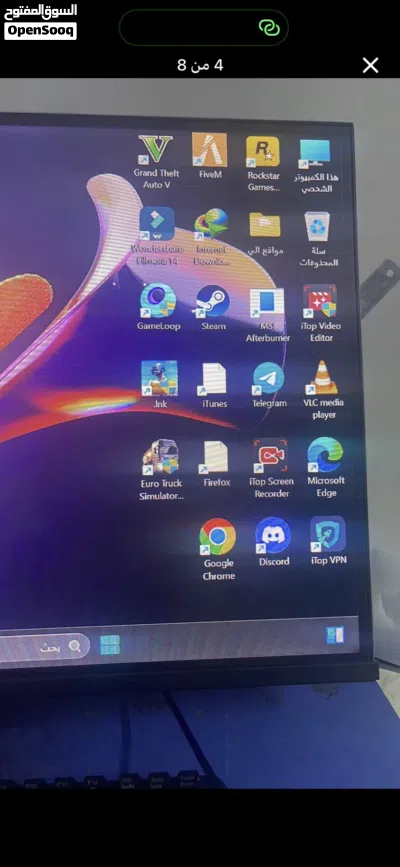400x867 pixels.
Task: Launch Google Chrome from desktop
Action: pyautogui.click(x=217, y=536)
